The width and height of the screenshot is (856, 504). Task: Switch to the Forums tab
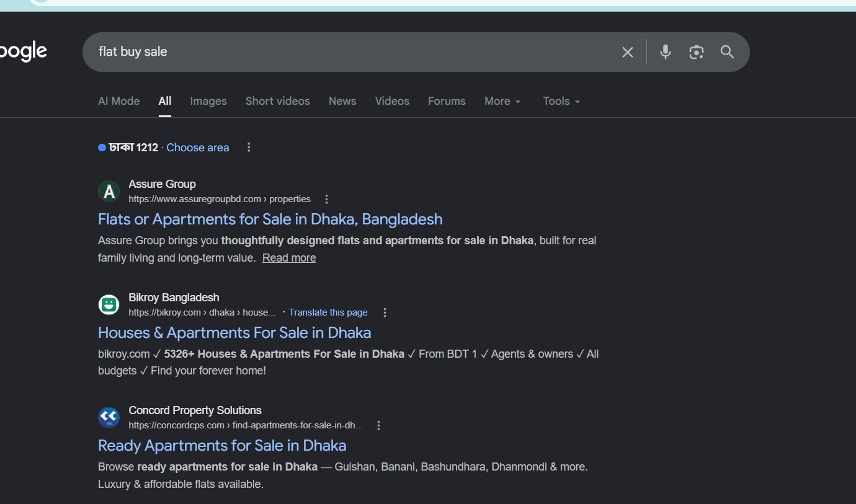447,101
